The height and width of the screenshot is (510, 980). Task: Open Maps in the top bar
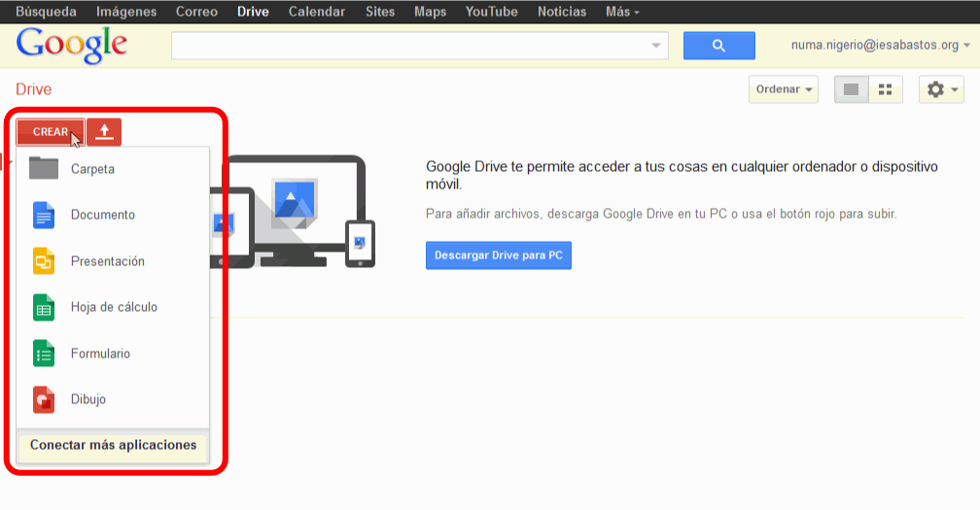click(430, 12)
